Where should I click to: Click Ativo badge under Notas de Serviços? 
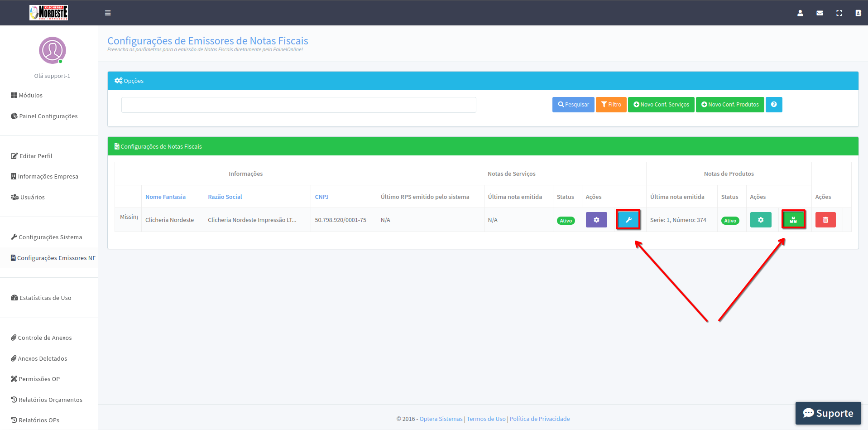coord(566,221)
